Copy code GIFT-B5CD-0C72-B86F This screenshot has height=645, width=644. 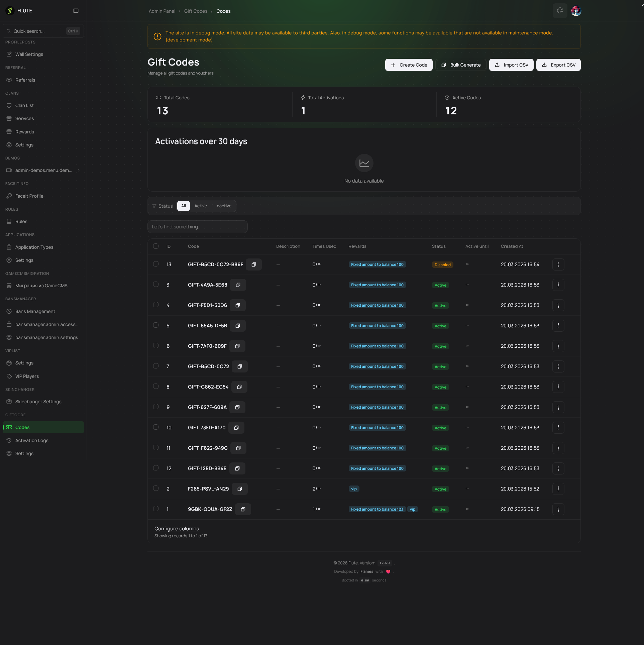click(x=253, y=264)
